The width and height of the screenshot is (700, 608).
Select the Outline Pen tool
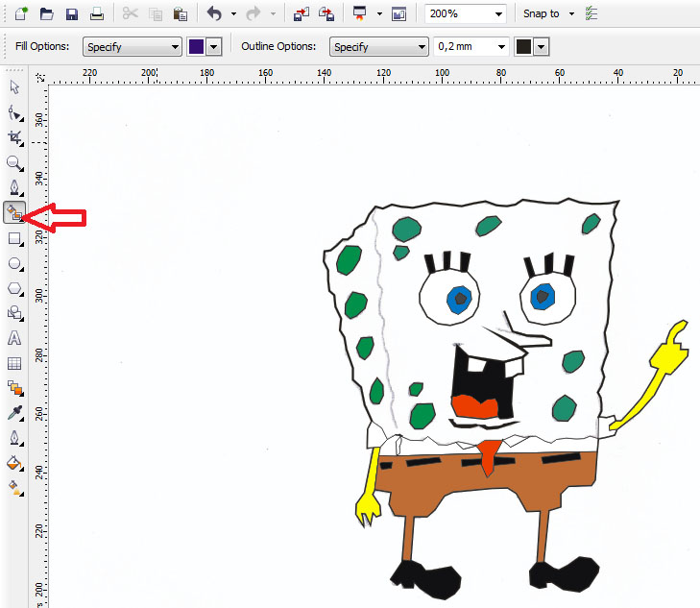(15, 438)
